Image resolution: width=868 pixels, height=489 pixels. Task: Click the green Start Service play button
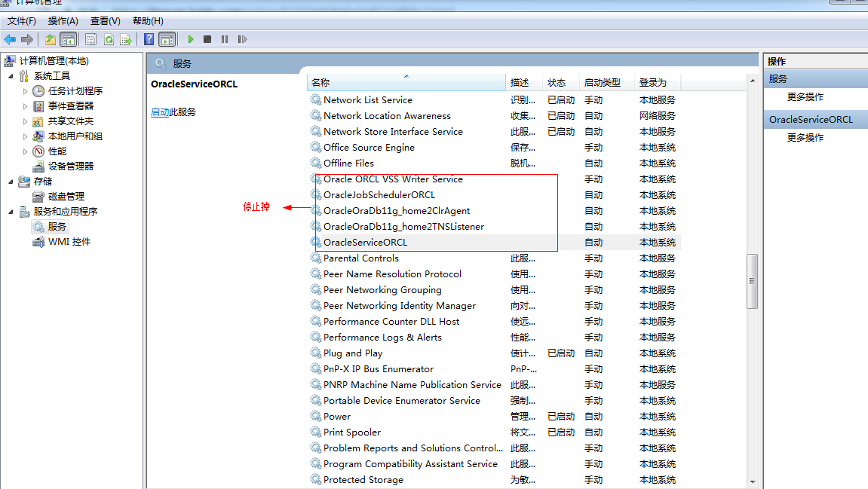click(x=191, y=39)
